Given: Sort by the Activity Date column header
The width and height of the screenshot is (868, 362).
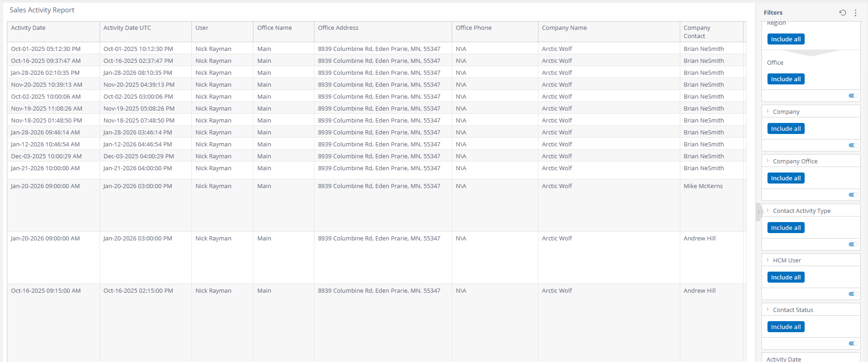Looking at the screenshot, I should [53, 32].
